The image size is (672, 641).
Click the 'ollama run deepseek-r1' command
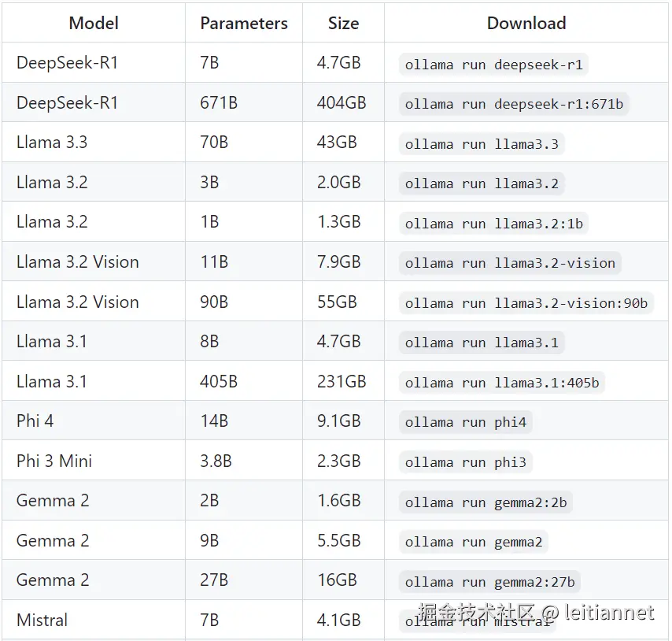pyautogui.click(x=494, y=65)
